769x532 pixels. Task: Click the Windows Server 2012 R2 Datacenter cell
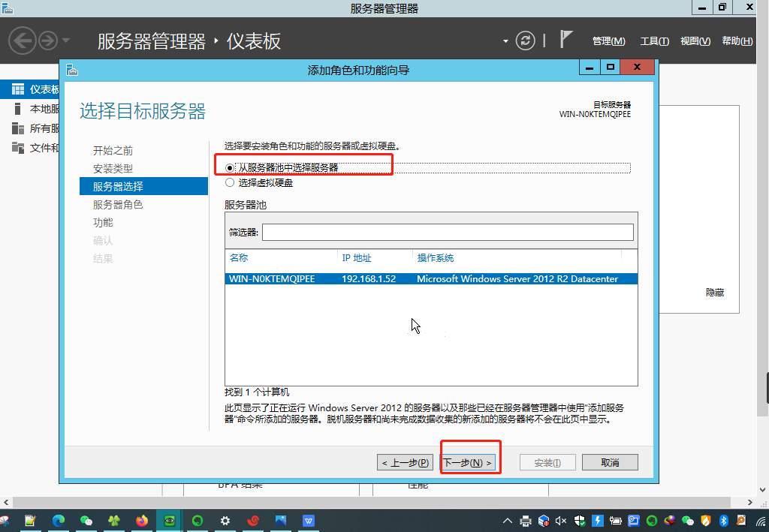click(517, 278)
